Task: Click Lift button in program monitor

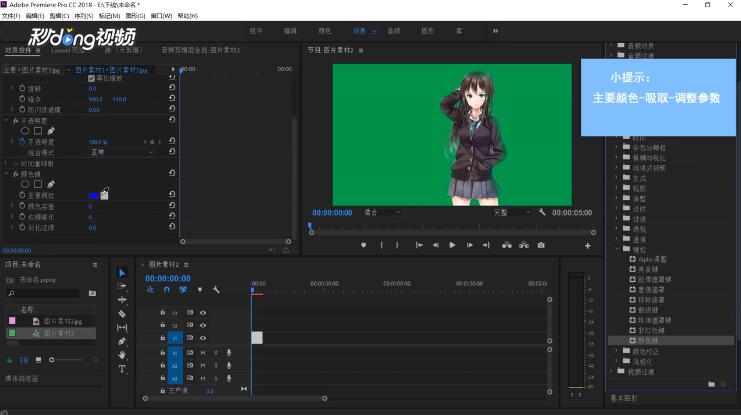Action: tap(507, 245)
